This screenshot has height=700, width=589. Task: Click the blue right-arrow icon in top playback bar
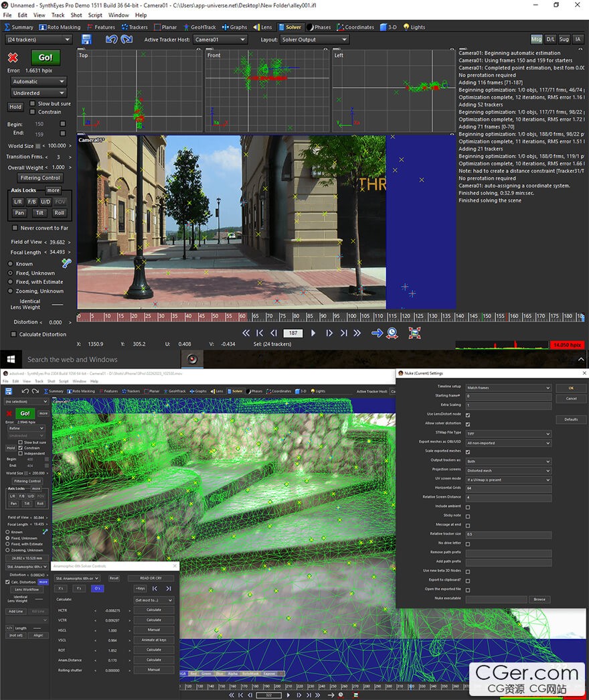[377, 333]
